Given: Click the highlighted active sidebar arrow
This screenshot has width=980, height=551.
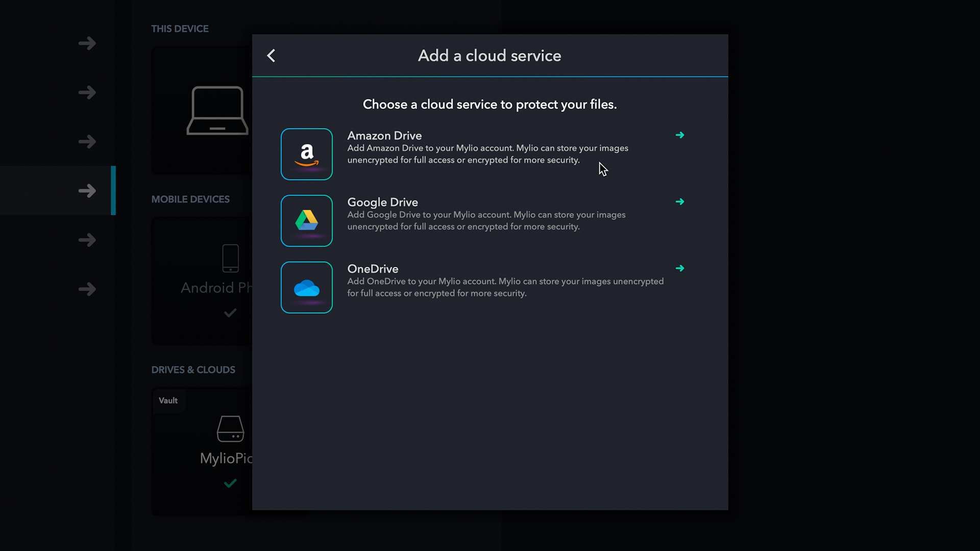Looking at the screenshot, I should click(87, 191).
